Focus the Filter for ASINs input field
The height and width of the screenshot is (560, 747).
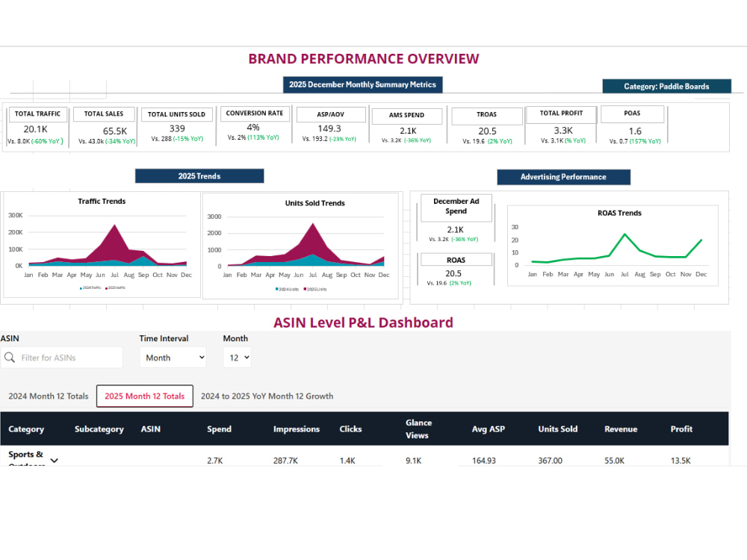coord(62,358)
